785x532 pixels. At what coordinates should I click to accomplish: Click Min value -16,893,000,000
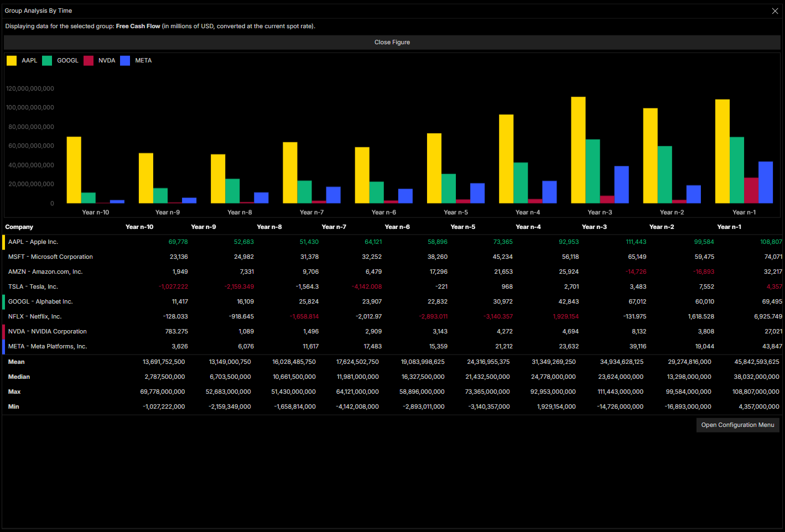tap(688, 406)
